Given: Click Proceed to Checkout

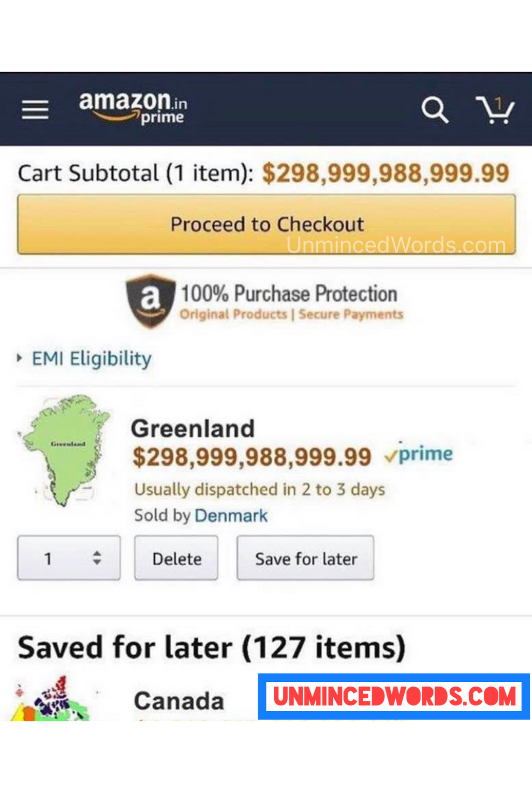Looking at the screenshot, I should click(x=266, y=224).
